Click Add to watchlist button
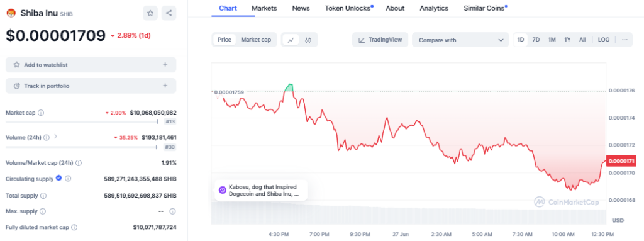The width and height of the screenshot is (644, 241). click(x=91, y=65)
